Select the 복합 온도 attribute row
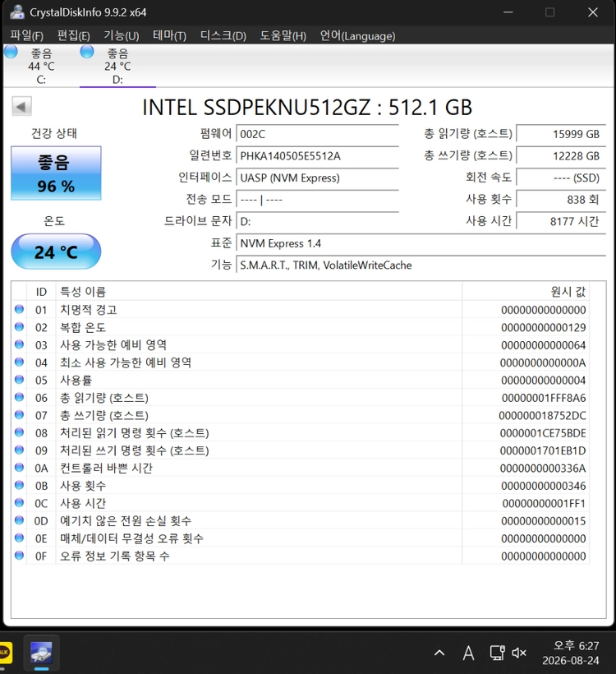Image resolution: width=616 pixels, height=674 pixels. tap(301, 327)
